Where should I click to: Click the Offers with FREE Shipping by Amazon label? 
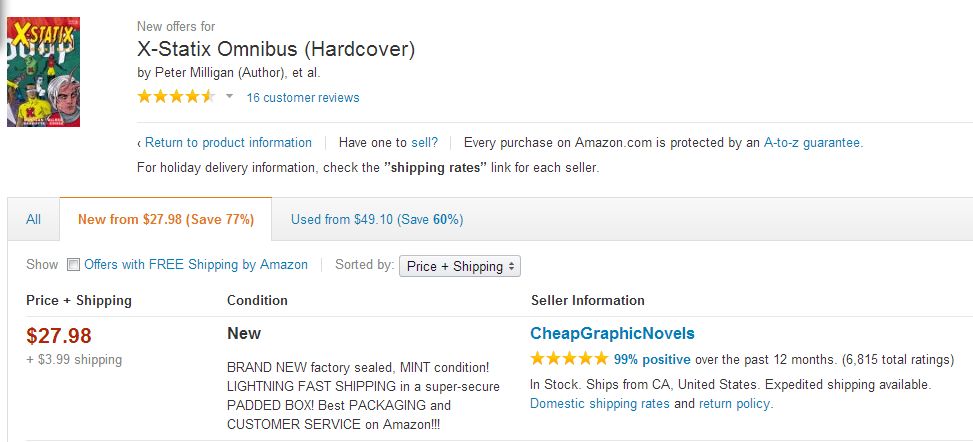coord(196,265)
